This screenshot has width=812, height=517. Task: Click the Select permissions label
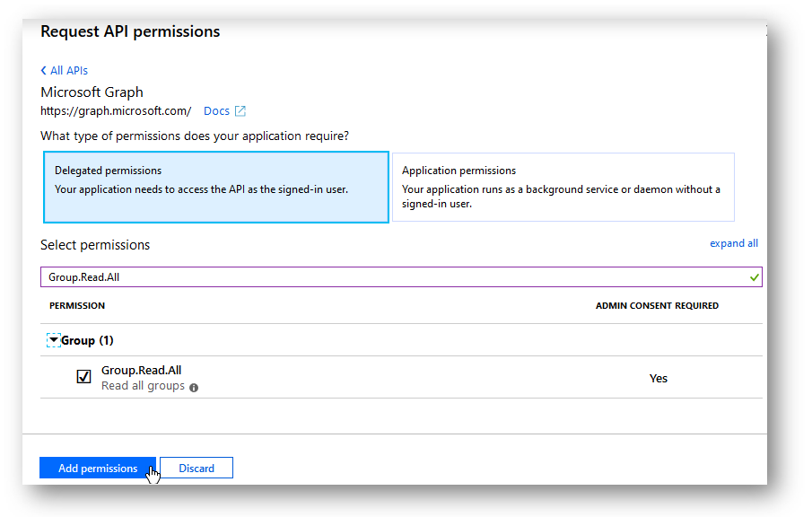coord(95,245)
